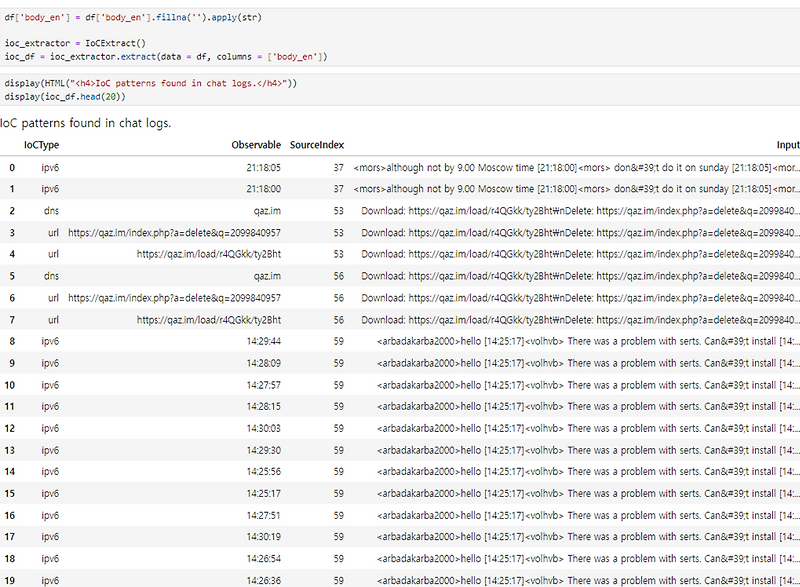Click the IoCType column header

pyautogui.click(x=41, y=145)
